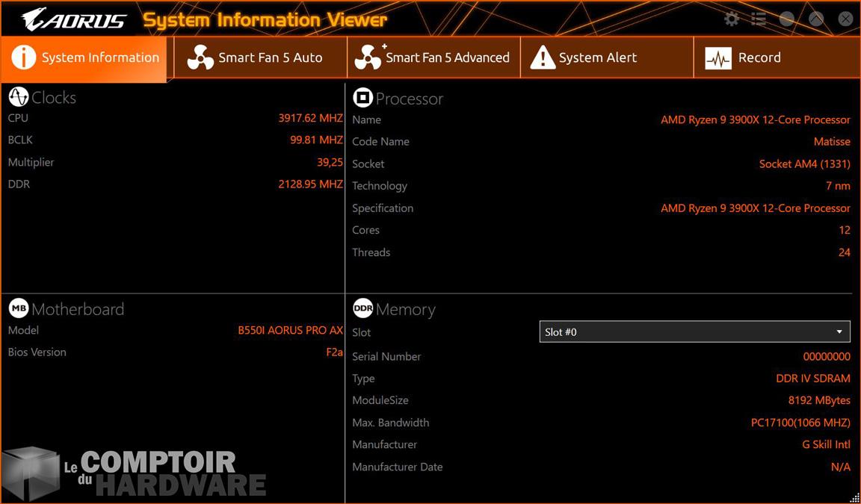Click the window resize grip corner

[854, 498]
